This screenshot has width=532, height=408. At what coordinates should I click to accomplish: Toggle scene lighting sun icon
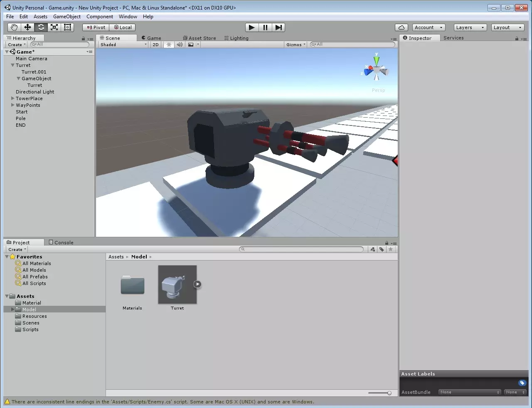[x=169, y=44]
